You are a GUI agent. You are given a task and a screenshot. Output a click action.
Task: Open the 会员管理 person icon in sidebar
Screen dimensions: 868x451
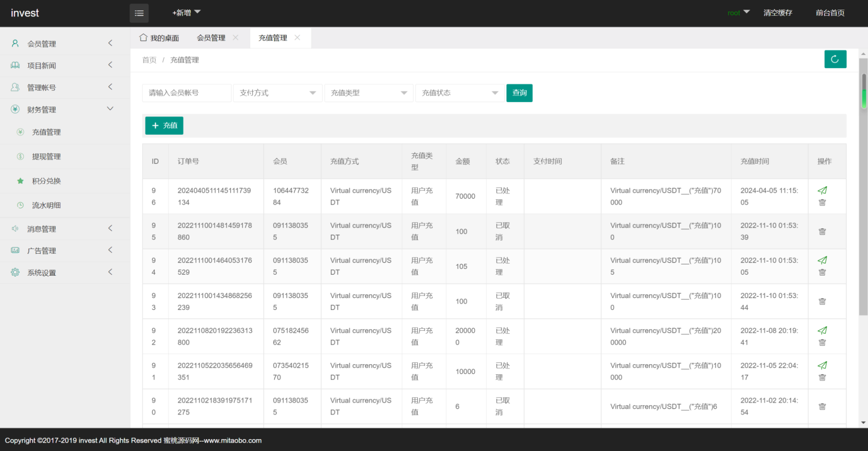(x=15, y=43)
